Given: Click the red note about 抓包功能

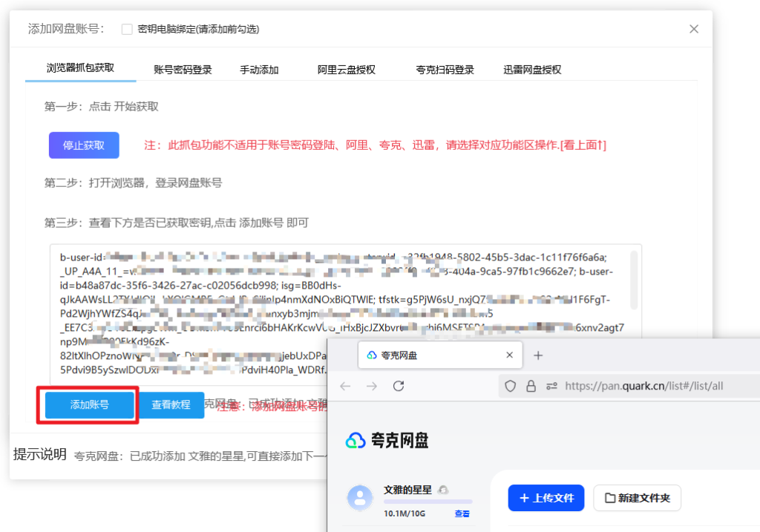Looking at the screenshot, I should coord(375,145).
